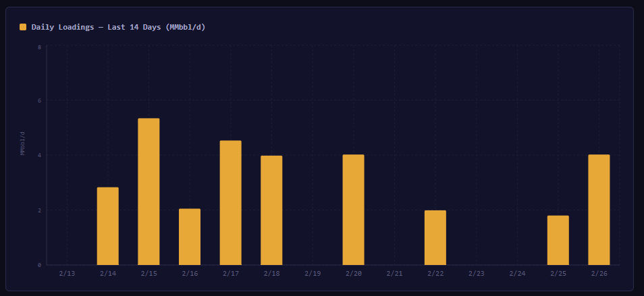Click the tallest bar for 2/15
The image size is (644, 296).
[x=149, y=191]
